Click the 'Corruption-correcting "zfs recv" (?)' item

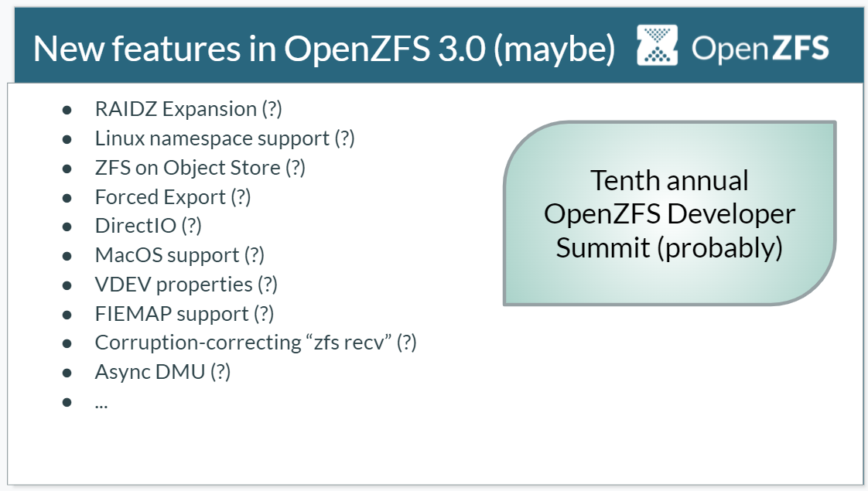[256, 343]
